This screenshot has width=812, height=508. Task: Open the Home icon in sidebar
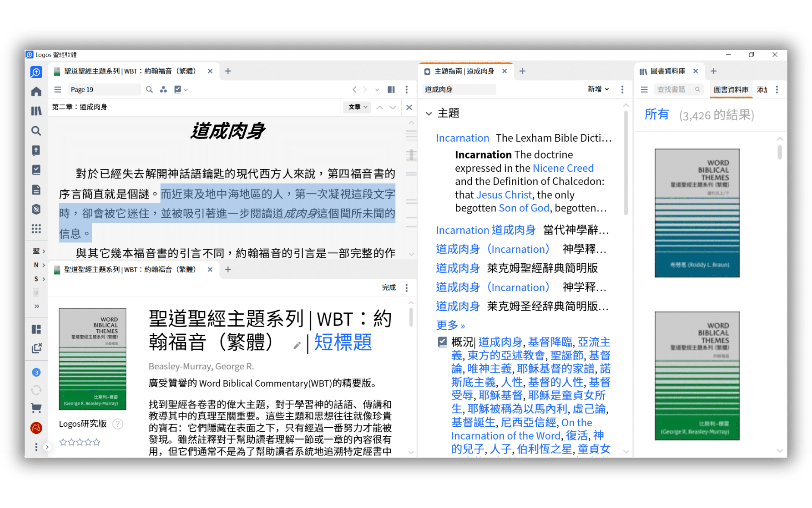point(36,91)
